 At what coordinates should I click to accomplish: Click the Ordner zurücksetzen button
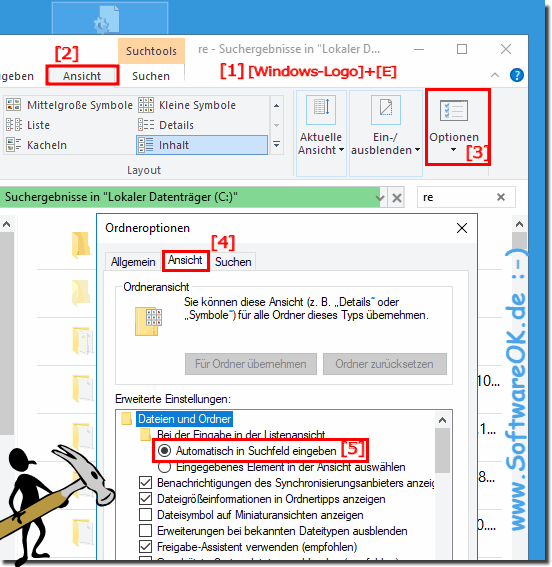tap(385, 364)
